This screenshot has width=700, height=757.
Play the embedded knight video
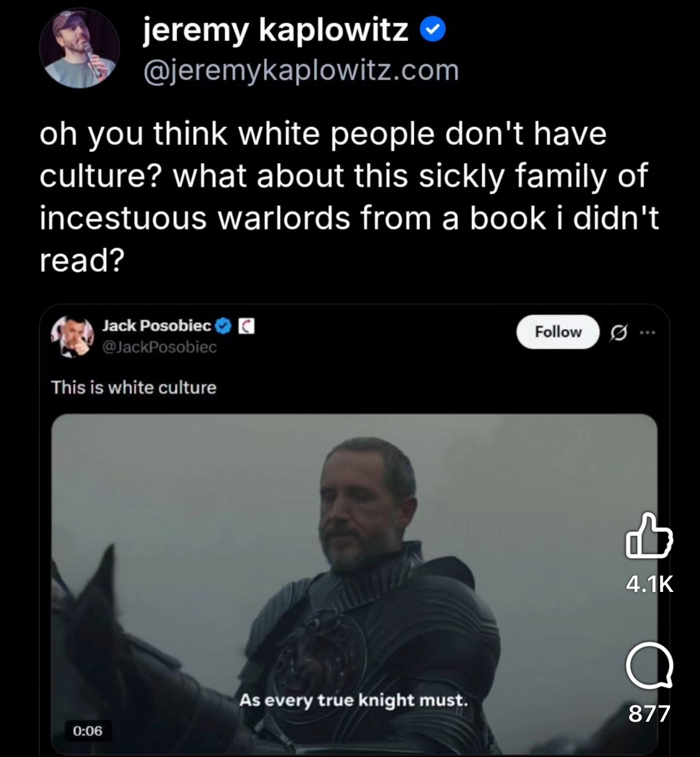(354, 584)
